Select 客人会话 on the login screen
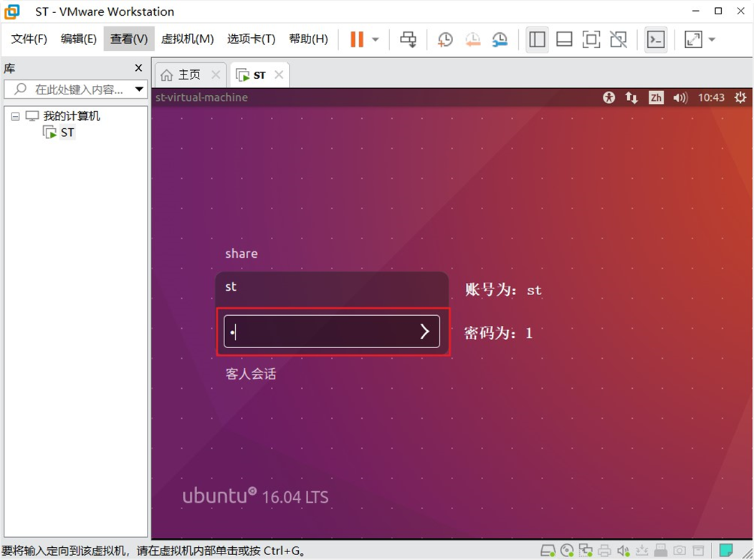Screen dimensions: 754x560 [251, 374]
